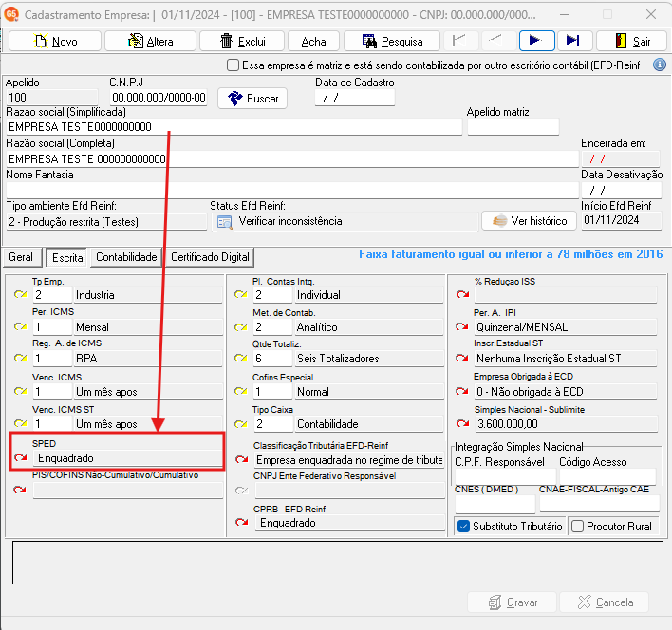Switch to the Certificado Digital tab

(210, 257)
